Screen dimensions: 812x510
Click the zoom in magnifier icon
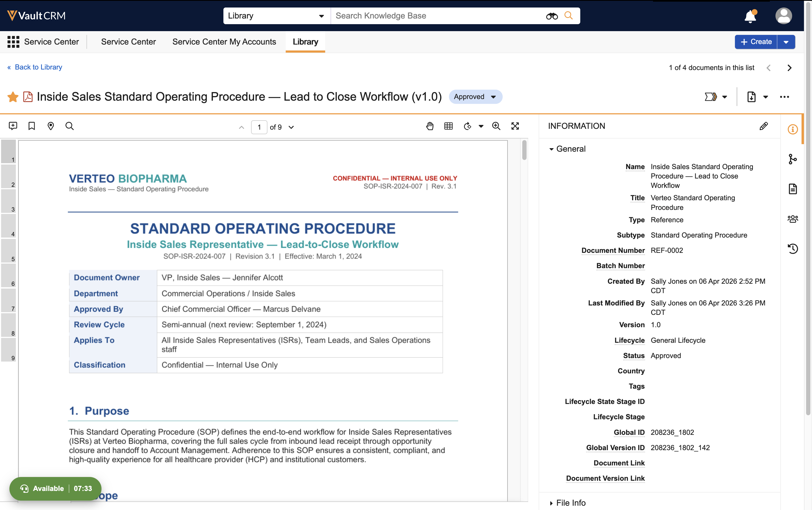click(x=496, y=126)
